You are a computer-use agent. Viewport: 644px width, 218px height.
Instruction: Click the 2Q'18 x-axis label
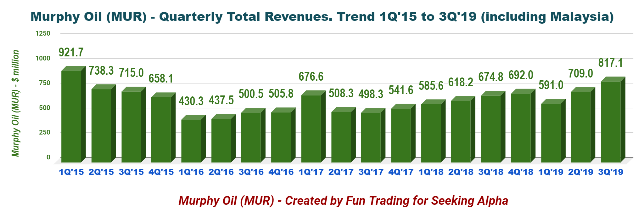461,172
